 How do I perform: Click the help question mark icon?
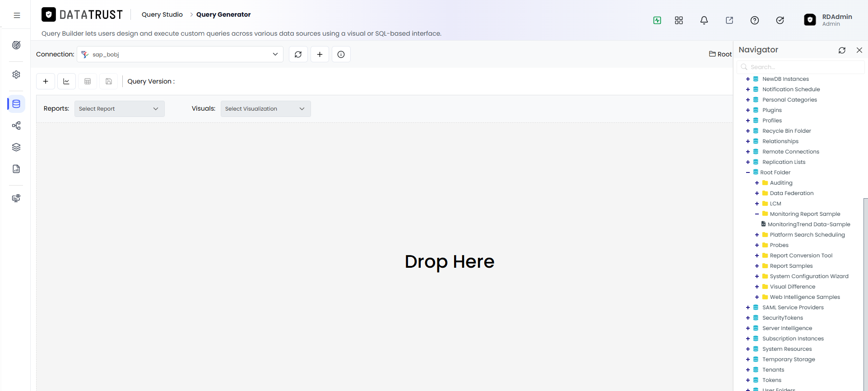[754, 20]
